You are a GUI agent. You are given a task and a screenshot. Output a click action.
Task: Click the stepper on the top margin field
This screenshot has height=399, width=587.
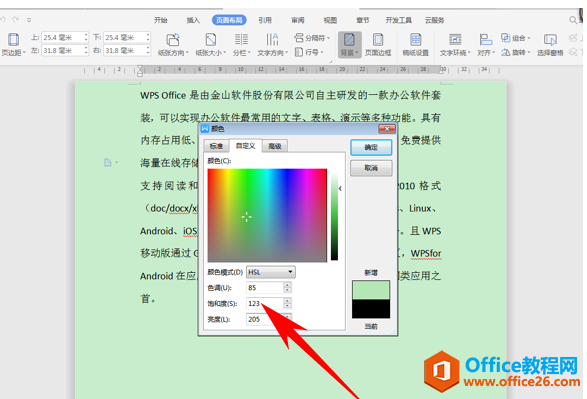86,37
